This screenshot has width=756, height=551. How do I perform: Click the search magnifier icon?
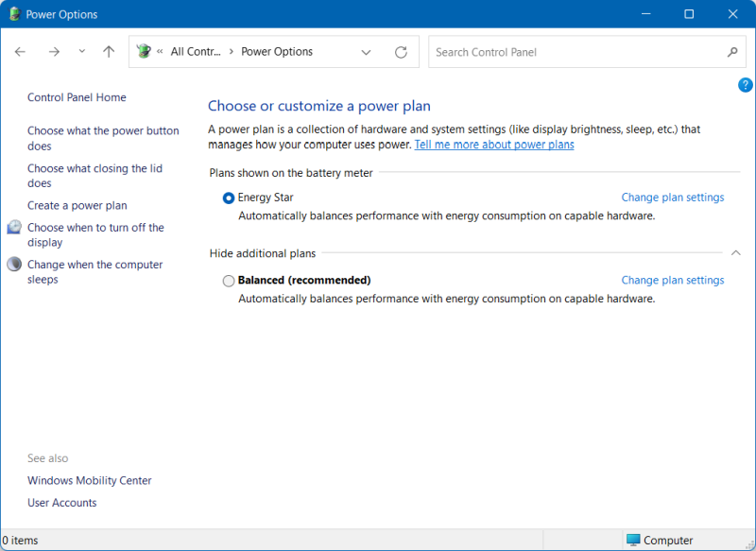point(732,52)
